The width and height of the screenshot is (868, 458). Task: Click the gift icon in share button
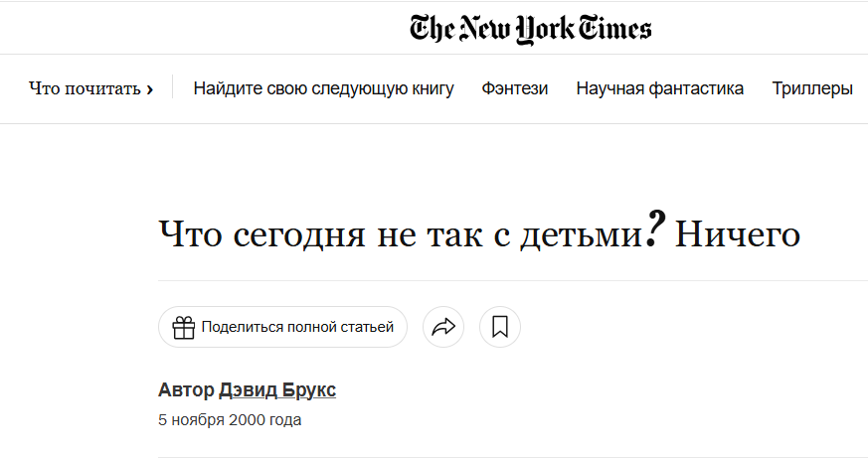[x=183, y=327]
